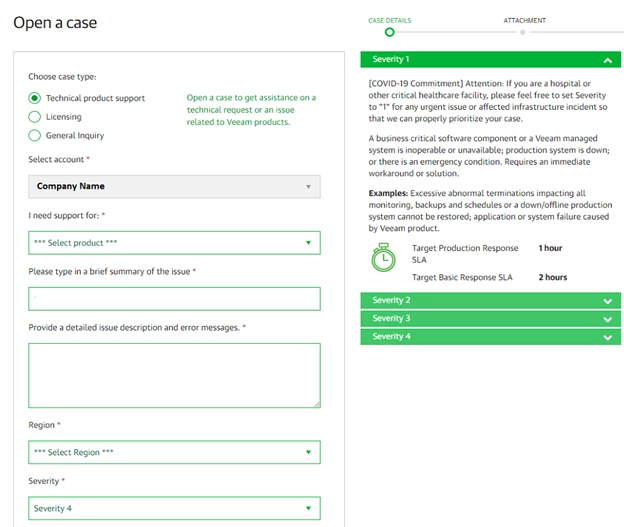Click the Attachment step progress dot
The image size is (624, 527).
point(523,32)
